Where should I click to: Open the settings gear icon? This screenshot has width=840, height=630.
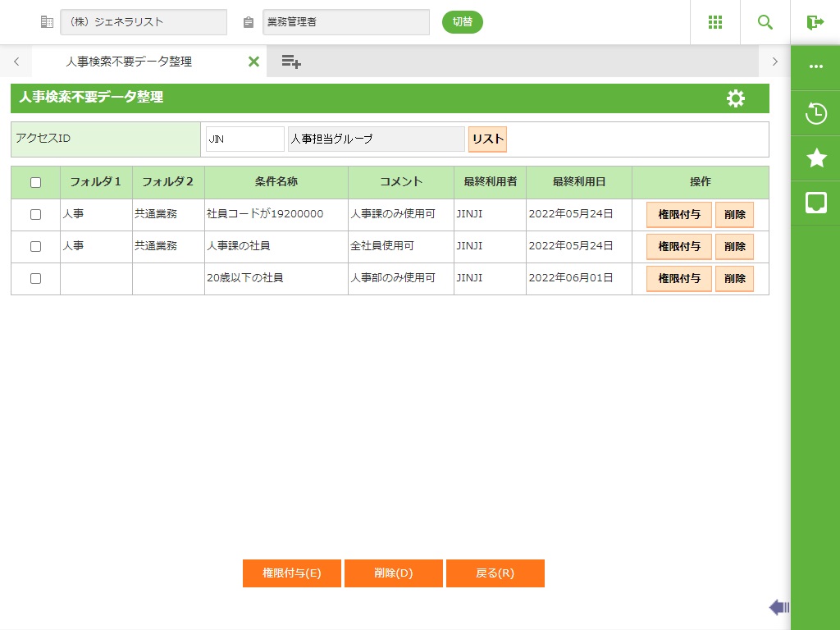tap(736, 98)
